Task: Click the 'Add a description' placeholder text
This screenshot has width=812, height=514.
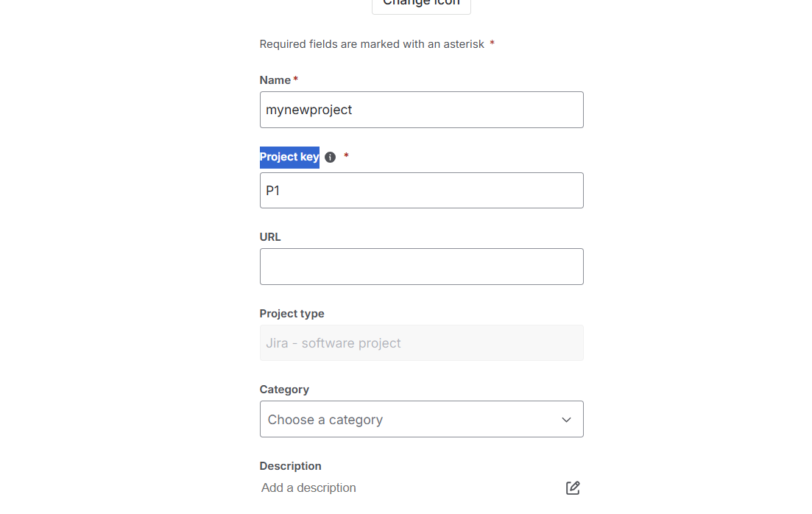Action: click(308, 487)
